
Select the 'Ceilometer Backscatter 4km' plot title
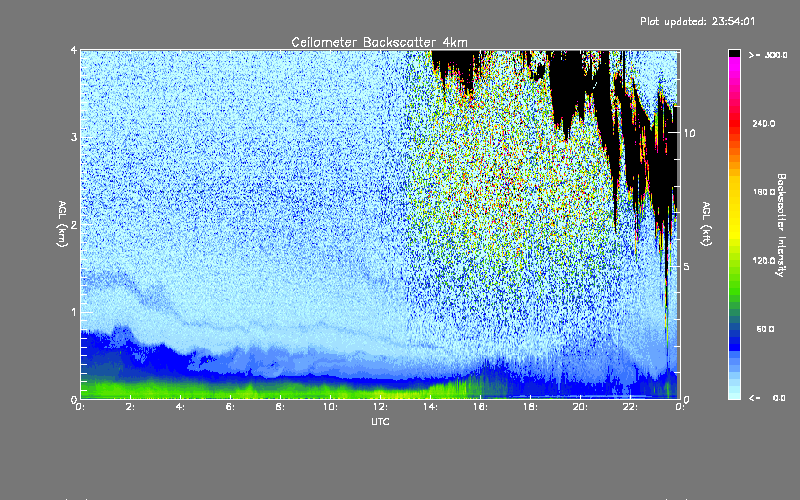pos(379,42)
